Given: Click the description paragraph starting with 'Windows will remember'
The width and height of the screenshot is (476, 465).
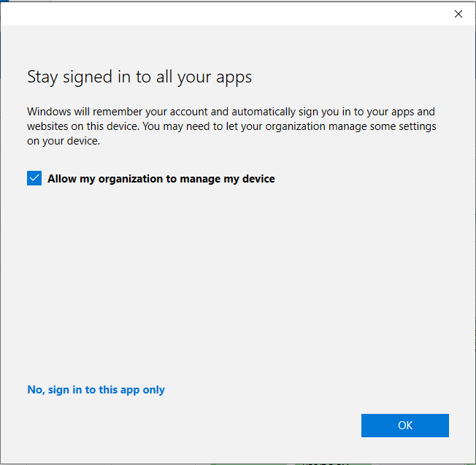Looking at the screenshot, I should (231, 126).
